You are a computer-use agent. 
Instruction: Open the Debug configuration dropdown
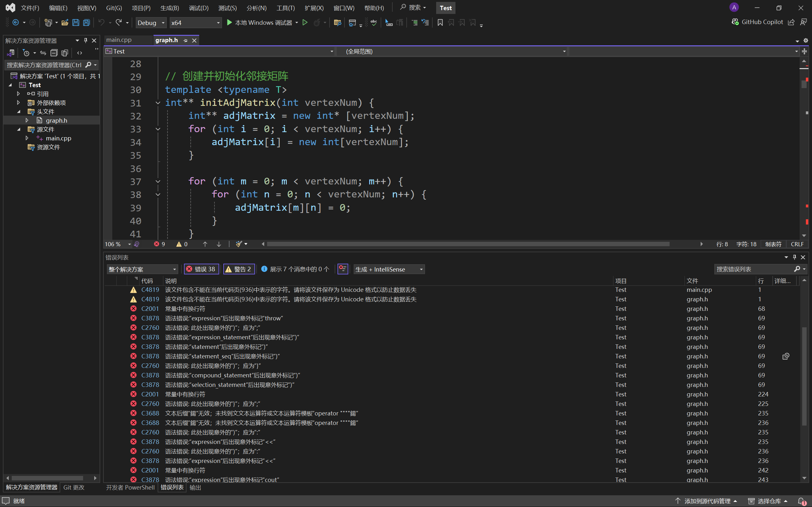(151, 22)
